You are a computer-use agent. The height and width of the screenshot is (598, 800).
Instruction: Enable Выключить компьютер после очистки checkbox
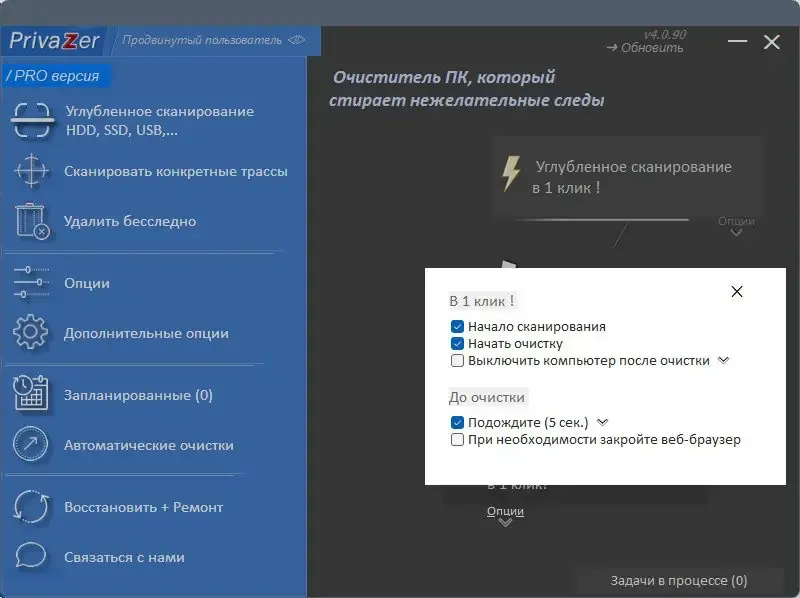point(457,361)
